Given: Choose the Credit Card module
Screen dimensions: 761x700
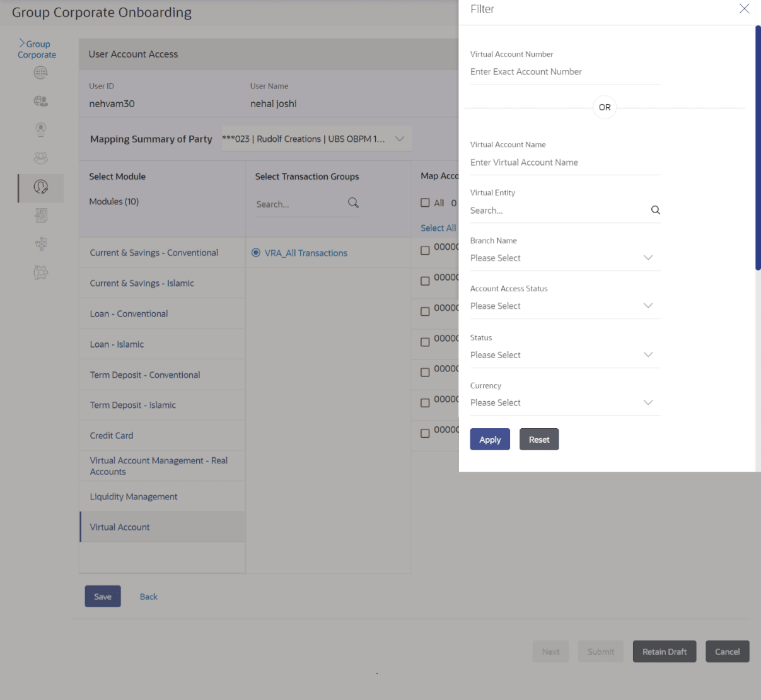Looking at the screenshot, I should point(112,436).
